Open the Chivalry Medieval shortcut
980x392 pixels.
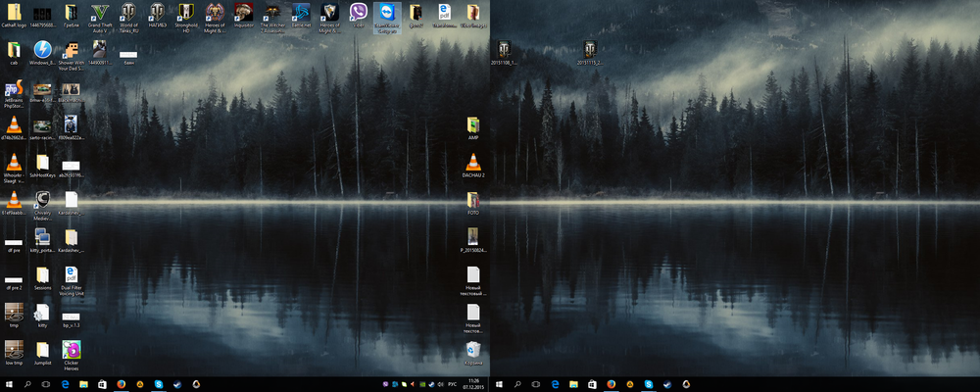[x=42, y=201]
